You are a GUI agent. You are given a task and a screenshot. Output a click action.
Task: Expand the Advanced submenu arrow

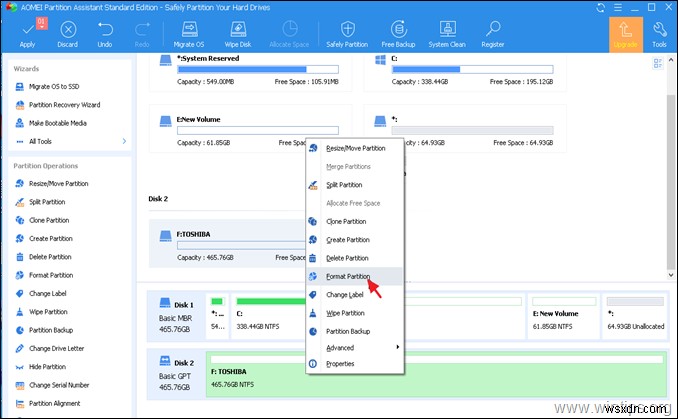(397, 347)
